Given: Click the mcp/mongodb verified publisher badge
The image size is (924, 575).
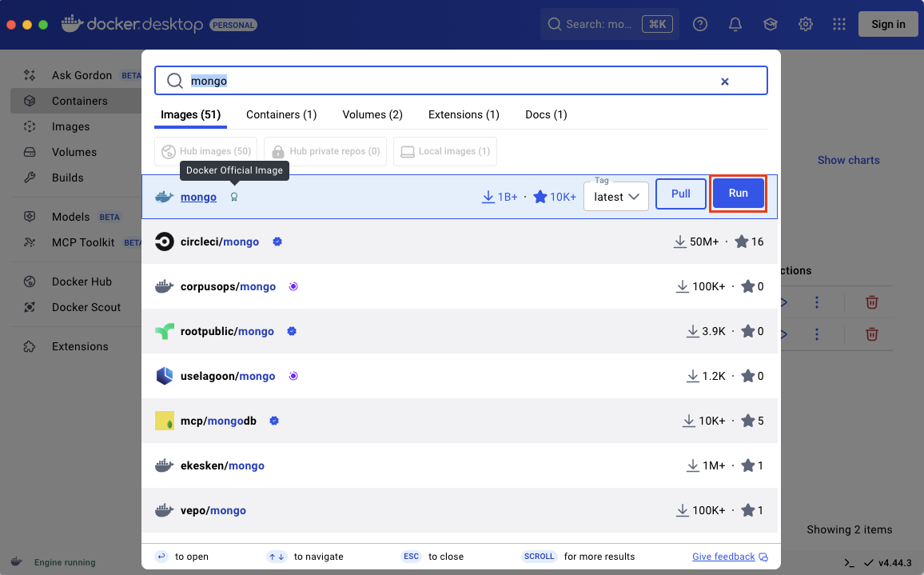Looking at the screenshot, I should (274, 421).
